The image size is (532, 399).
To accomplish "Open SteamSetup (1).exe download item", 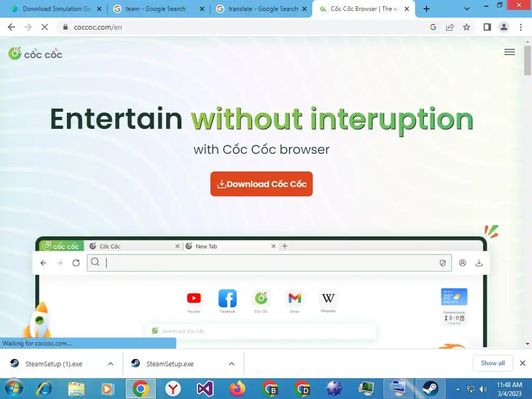I will click(54, 364).
